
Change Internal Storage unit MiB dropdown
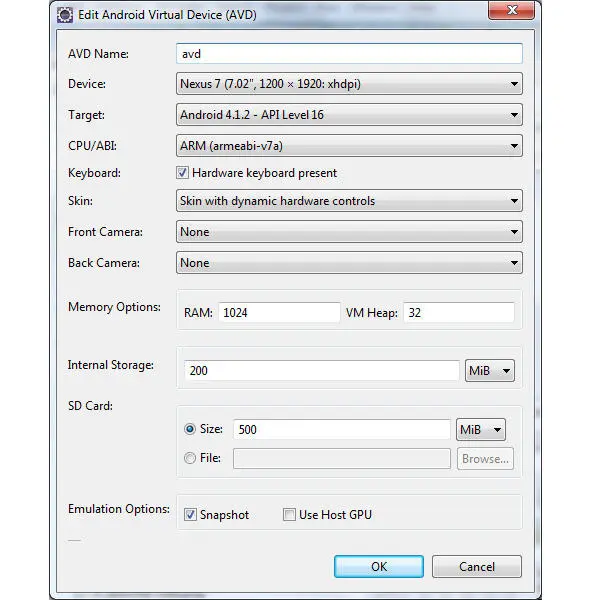tap(490, 370)
